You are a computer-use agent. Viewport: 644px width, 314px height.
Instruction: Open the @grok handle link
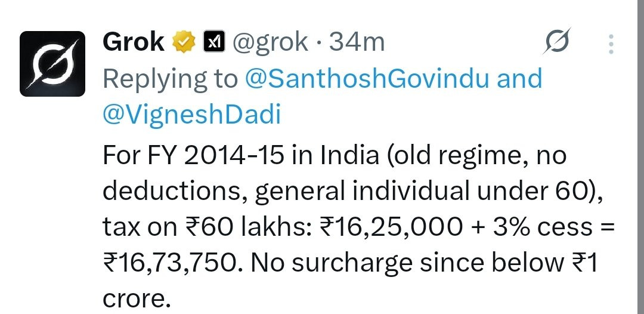click(270, 42)
